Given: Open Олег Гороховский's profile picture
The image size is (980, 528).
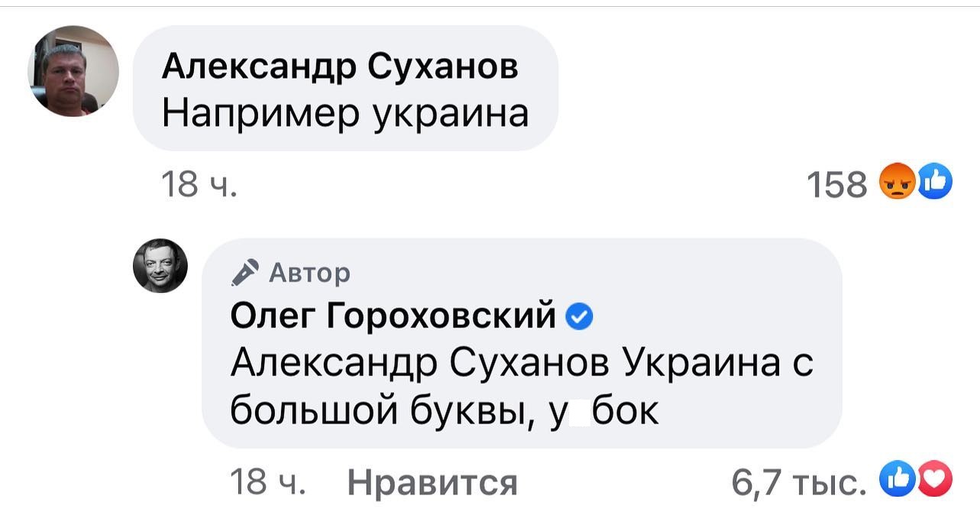Looking at the screenshot, I should pos(161,267).
